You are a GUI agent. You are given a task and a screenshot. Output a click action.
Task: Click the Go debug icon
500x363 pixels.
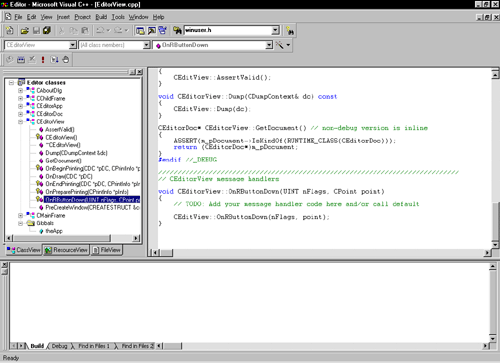54,60
